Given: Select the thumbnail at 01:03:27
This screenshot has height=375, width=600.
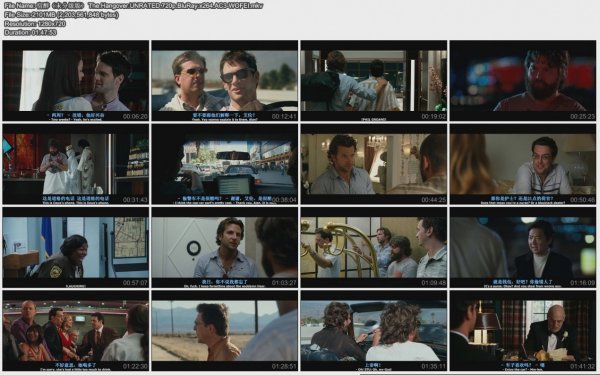Looking at the screenshot, I should pyautogui.click(x=225, y=248).
